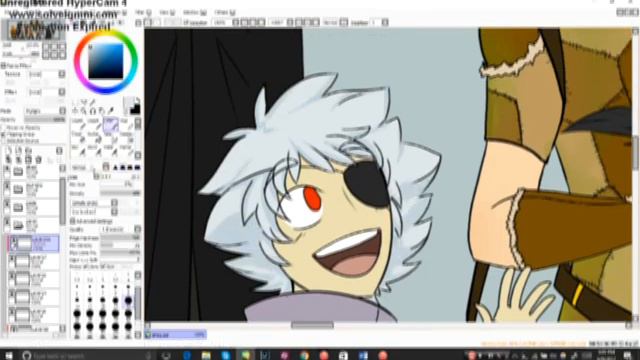Toggle Selection Source checkbox

pyautogui.click(x=3, y=141)
